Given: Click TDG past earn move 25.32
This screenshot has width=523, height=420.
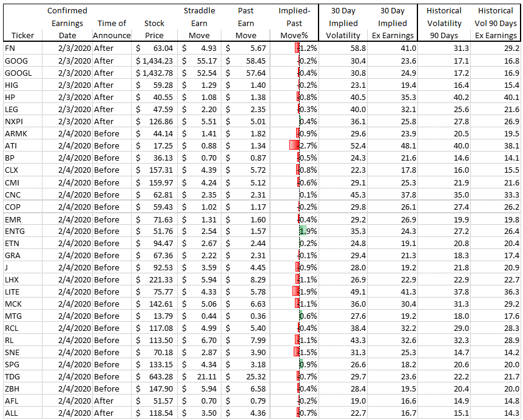Looking at the screenshot, I should tap(246, 377).
